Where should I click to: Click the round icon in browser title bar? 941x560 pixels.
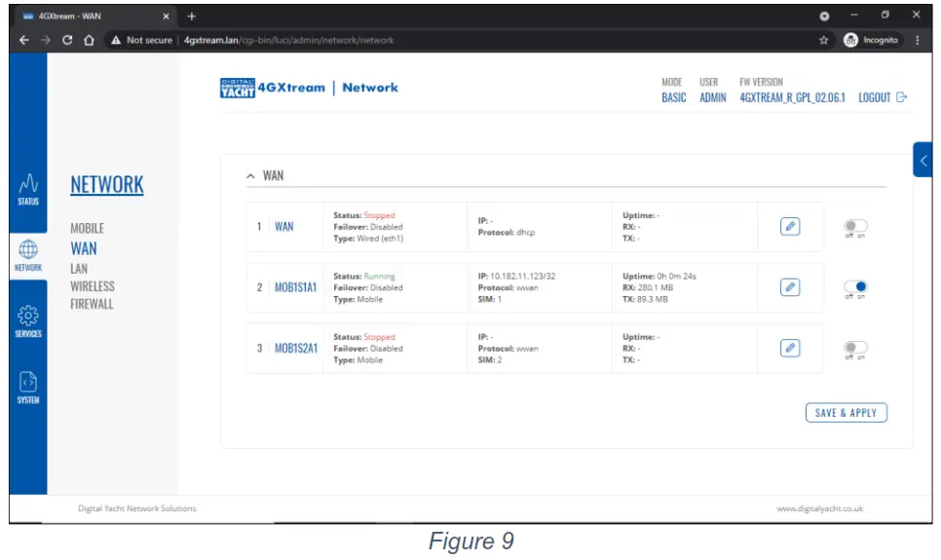(824, 17)
